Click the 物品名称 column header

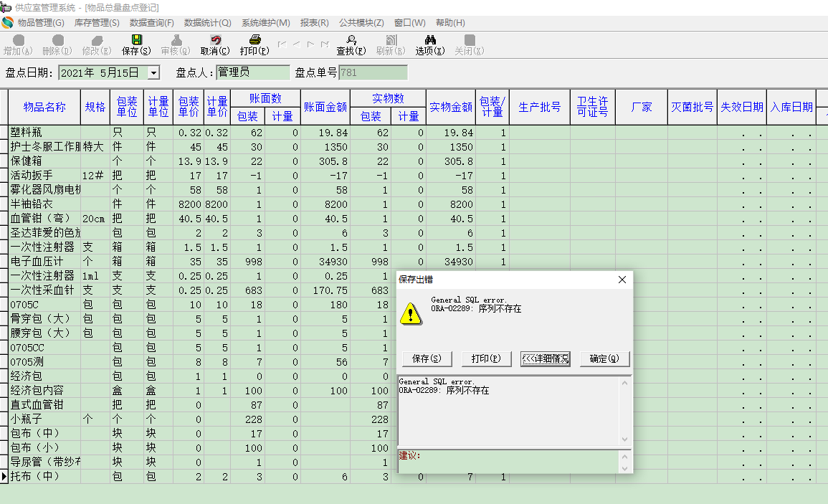[x=44, y=107]
